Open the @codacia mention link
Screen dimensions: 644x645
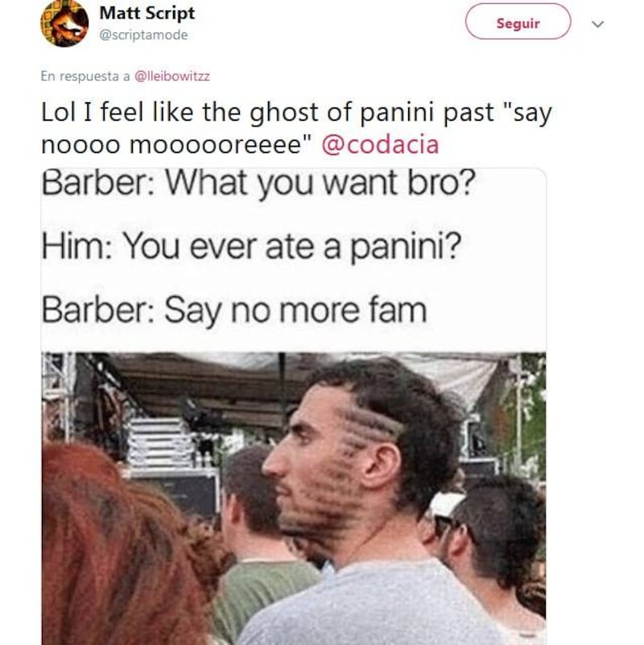[x=380, y=145]
